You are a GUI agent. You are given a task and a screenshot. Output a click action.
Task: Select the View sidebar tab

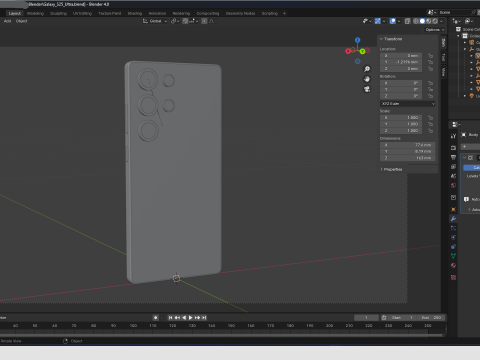point(443,71)
